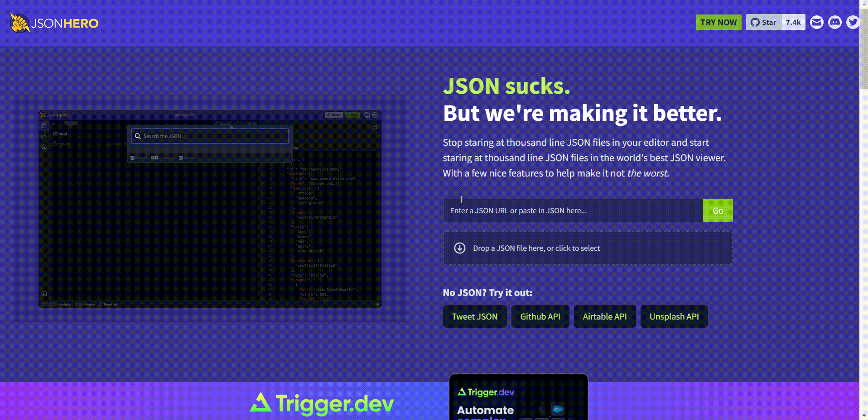Click the TRY NOW button
Viewport: 868px width, 420px height.
point(719,22)
